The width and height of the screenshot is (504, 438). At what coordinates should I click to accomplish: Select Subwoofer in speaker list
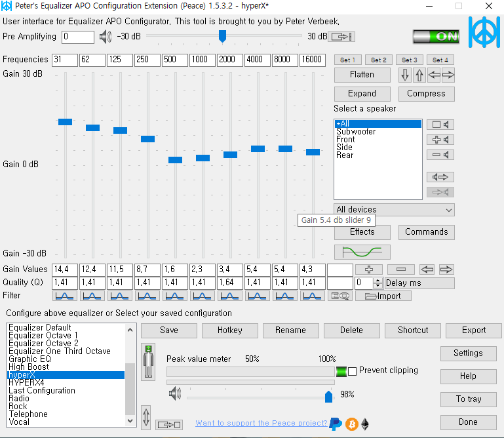tap(378, 132)
